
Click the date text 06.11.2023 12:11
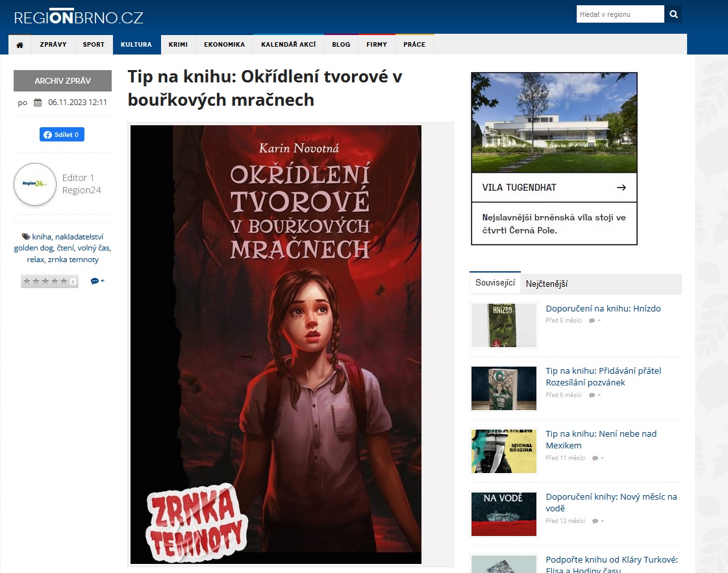[x=77, y=103]
